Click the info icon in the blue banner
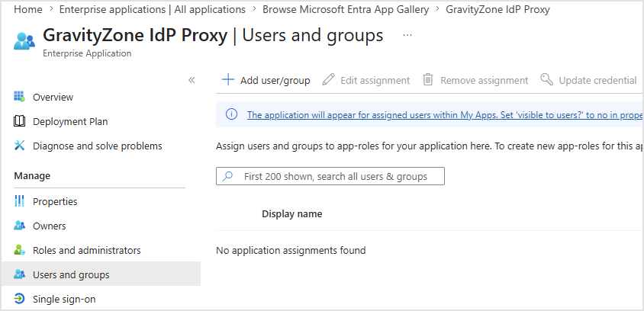Image resolution: width=644 pixels, height=311 pixels. coord(232,114)
